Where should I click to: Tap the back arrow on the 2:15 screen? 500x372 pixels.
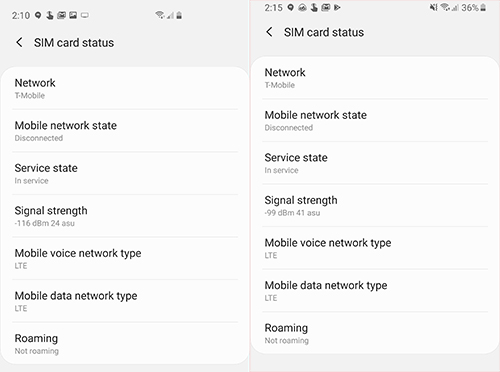click(269, 32)
